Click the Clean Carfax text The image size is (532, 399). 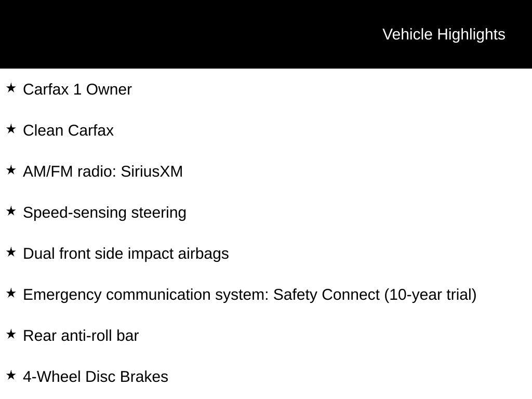click(x=68, y=130)
